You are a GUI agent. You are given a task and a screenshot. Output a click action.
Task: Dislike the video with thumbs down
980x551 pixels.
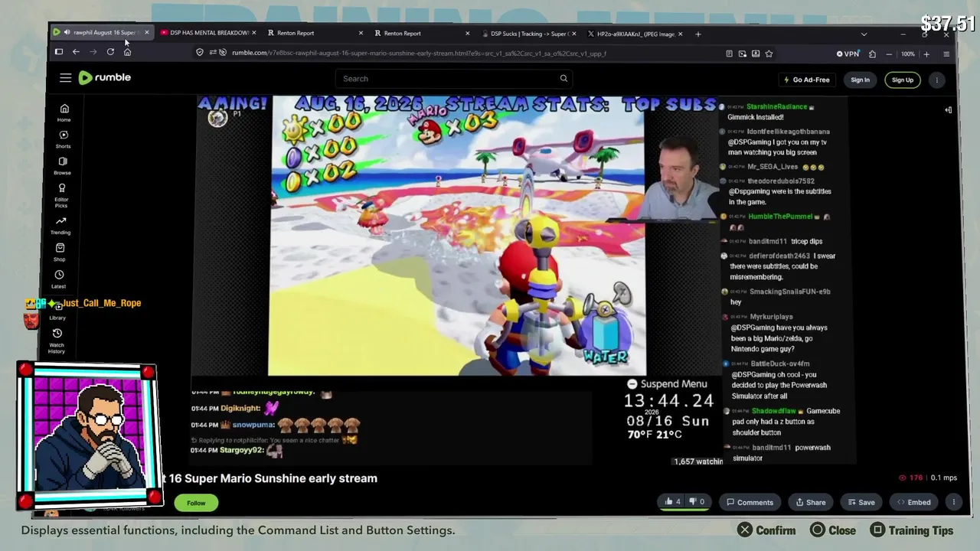[x=697, y=502]
